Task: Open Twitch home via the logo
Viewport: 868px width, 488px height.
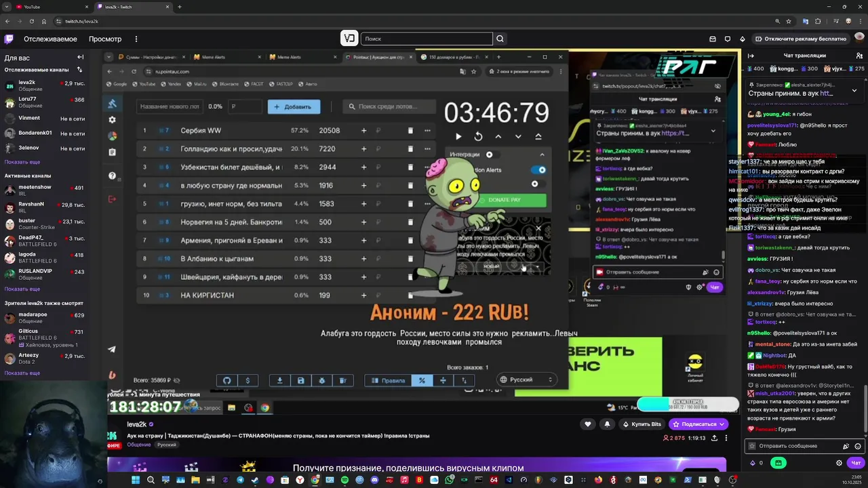Action: click(9, 39)
